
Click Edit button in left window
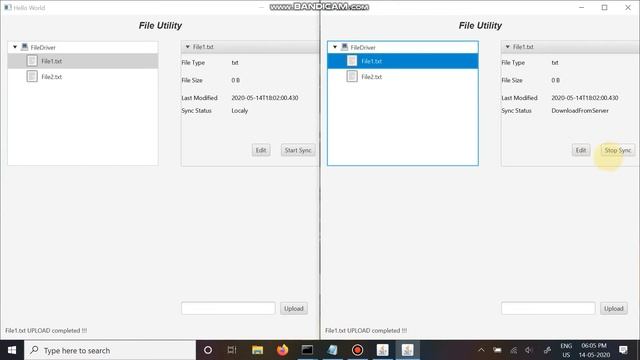tap(261, 150)
